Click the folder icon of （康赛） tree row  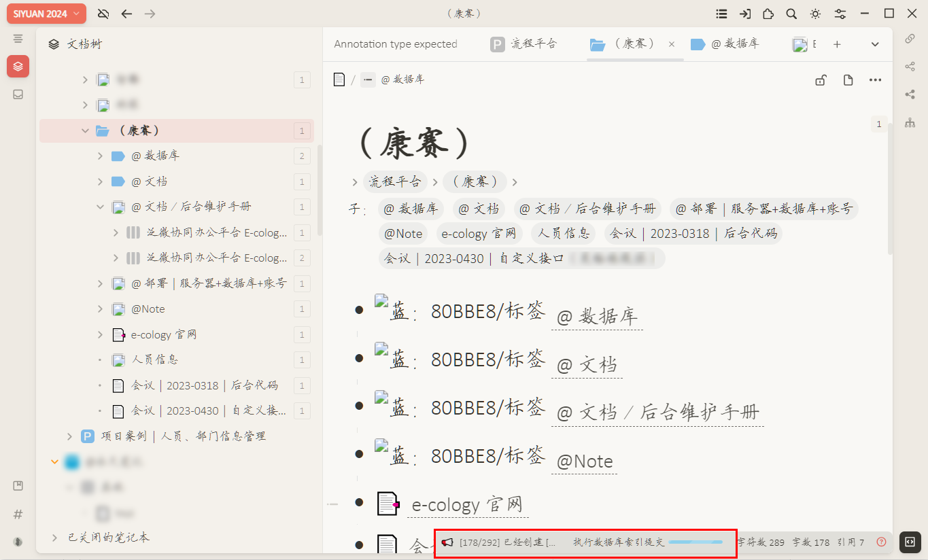click(103, 130)
